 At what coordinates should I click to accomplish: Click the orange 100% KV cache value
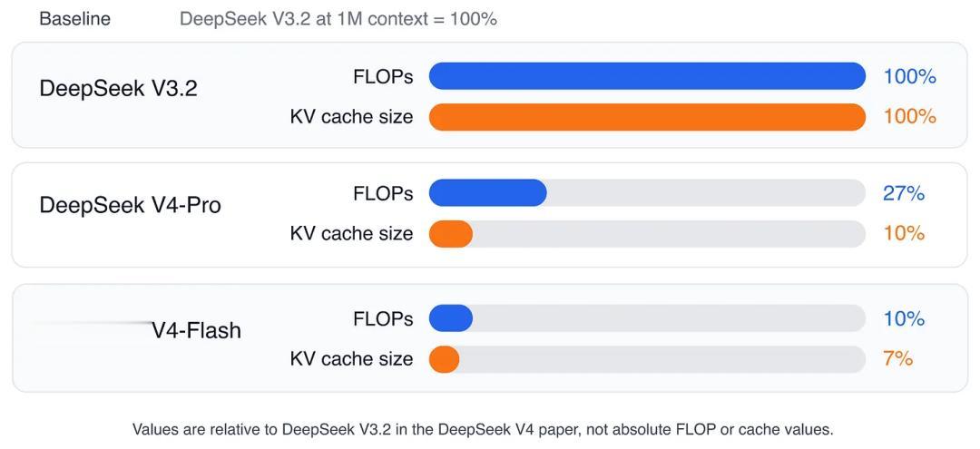pyautogui.click(x=909, y=117)
